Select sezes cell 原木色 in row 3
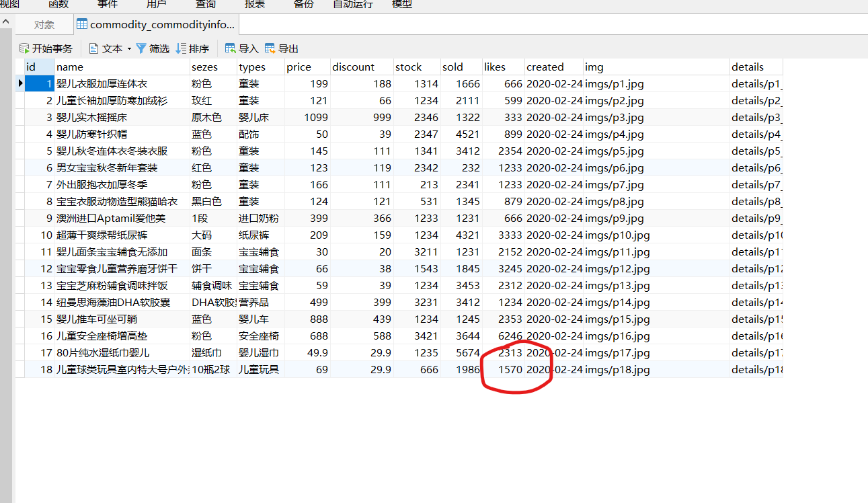The width and height of the screenshot is (868, 503). coord(213,117)
